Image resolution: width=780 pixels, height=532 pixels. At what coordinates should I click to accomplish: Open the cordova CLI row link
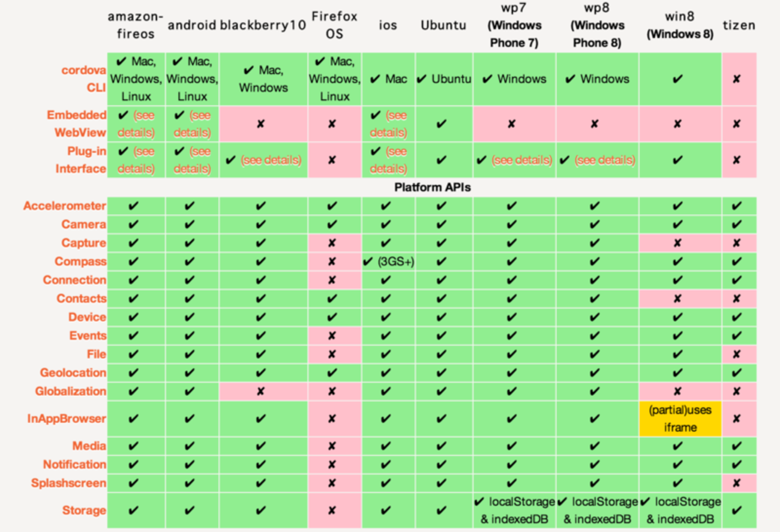(x=84, y=79)
